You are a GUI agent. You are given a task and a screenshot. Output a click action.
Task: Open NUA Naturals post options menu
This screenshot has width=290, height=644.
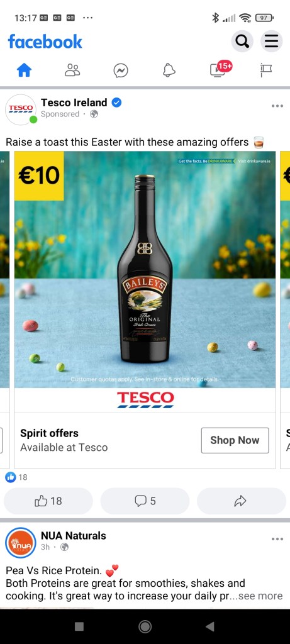pyautogui.click(x=277, y=539)
